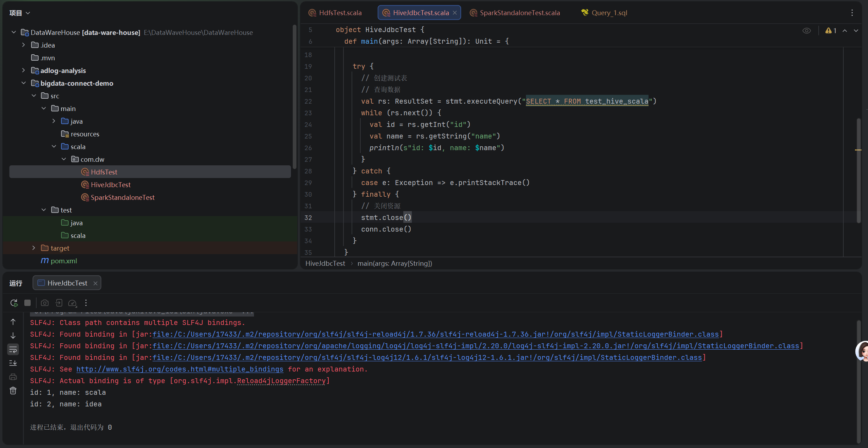The height and width of the screenshot is (448, 868).
Task: Select pom.xml in the project tree
Action: (x=63, y=261)
